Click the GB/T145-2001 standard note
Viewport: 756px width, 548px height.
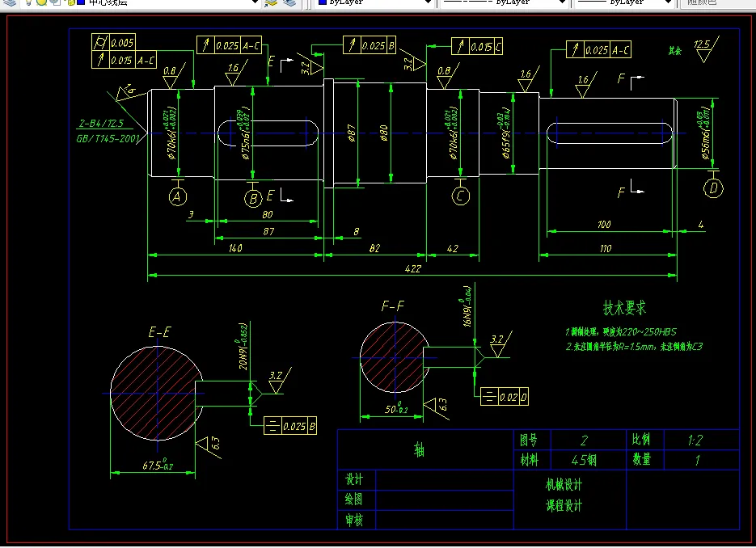click(108, 139)
